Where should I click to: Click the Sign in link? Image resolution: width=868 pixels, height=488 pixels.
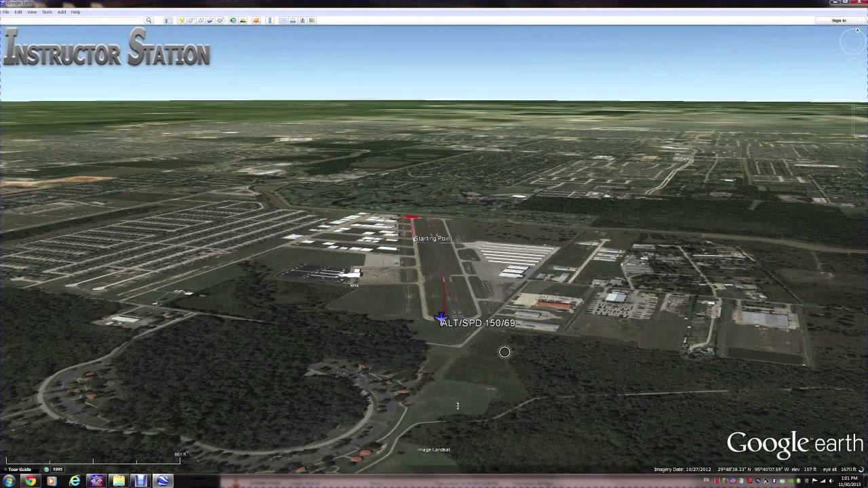click(x=839, y=20)
